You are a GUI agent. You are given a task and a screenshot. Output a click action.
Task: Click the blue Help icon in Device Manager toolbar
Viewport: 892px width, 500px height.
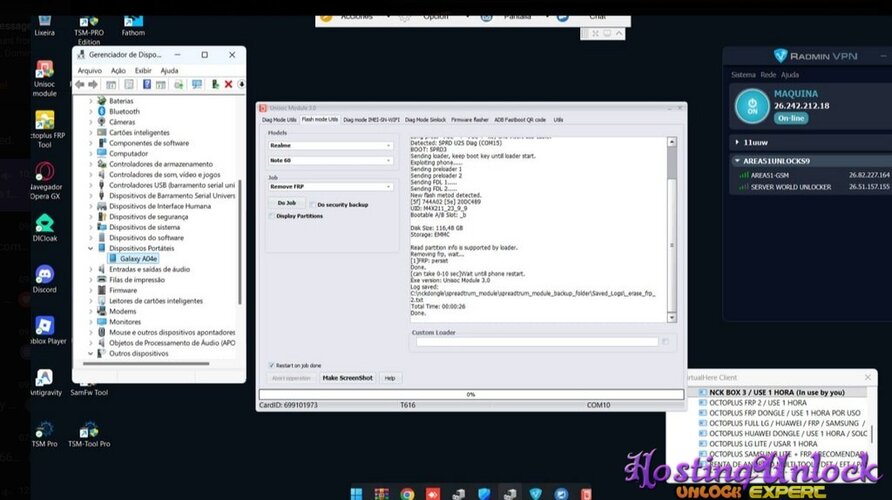point(147,85)
